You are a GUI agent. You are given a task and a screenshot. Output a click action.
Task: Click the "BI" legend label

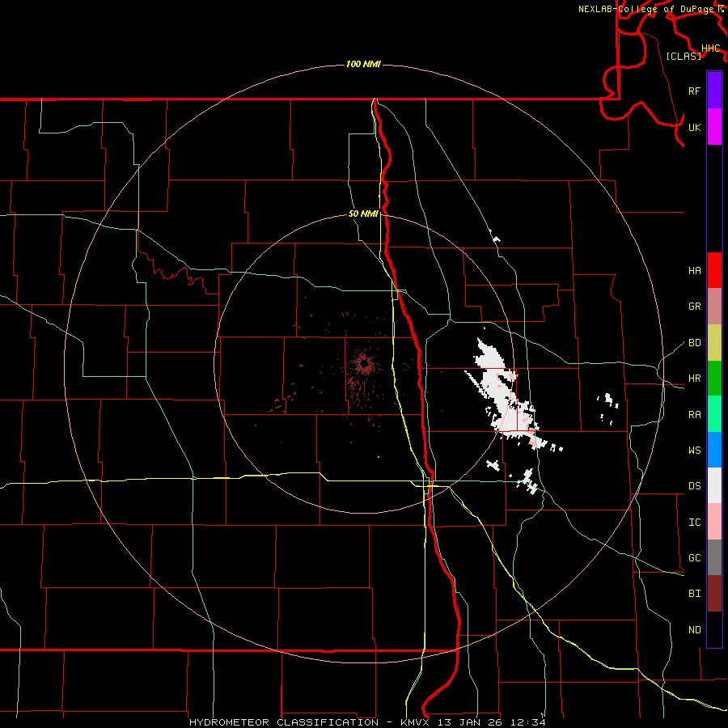click(x=694, y=594)
